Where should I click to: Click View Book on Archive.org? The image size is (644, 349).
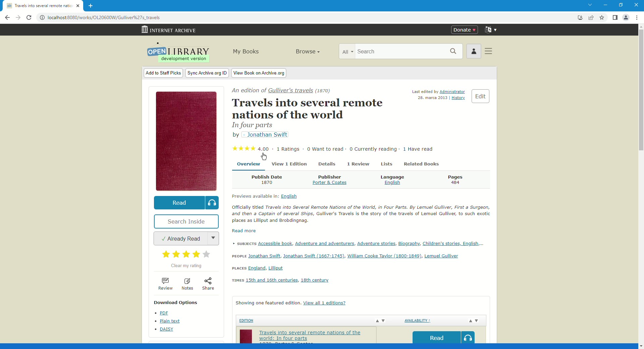[259, 73]
